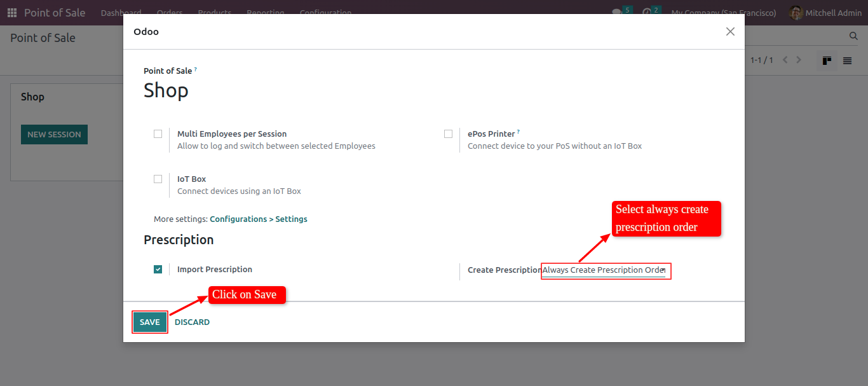
Task: Enable Multi Employees per Session checkbox
Action: point(158,134)
